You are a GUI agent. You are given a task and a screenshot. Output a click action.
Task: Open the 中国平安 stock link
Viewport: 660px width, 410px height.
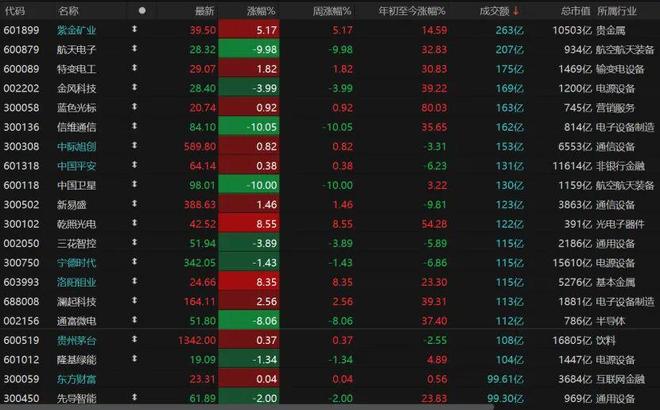76,166
